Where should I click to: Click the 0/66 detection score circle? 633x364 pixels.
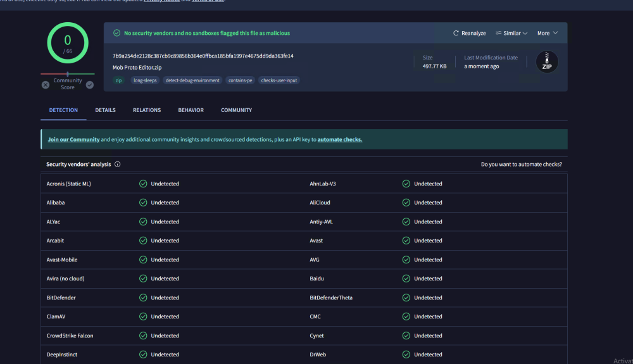pos(68,43)
